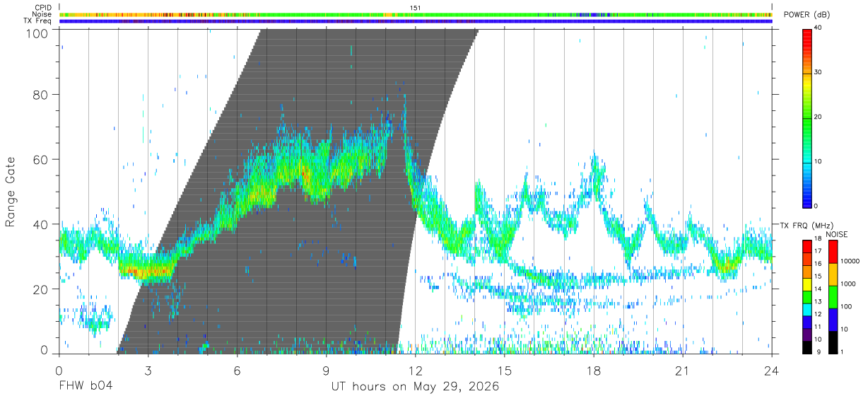
Task: Click the 30 tick label on the power colorbar
Action: (818, 72)
